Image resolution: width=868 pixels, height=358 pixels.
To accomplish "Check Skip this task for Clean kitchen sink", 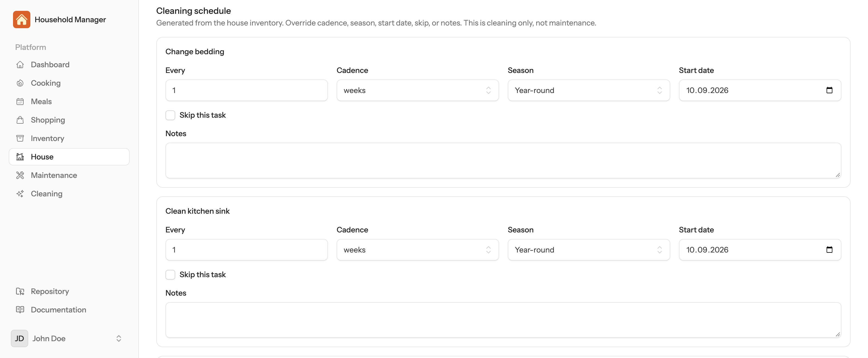I will click(x=171, y=275).
